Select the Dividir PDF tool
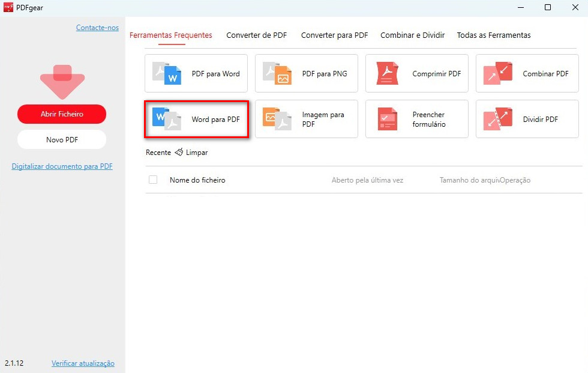Viewport: 588px width, 373px height. pyautogui.click(x=526, y=119)
